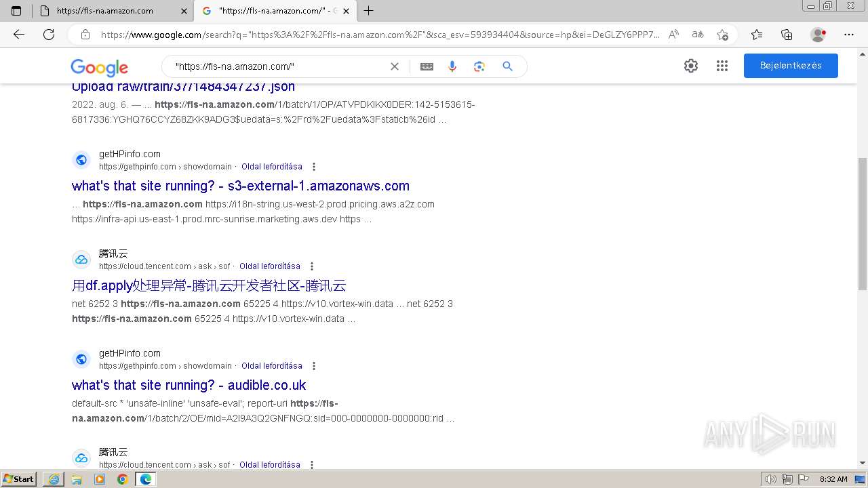Click the getHPinfo favicon for s3-external-1
This screenshot has width=868, height=488.
click(81, 160)
